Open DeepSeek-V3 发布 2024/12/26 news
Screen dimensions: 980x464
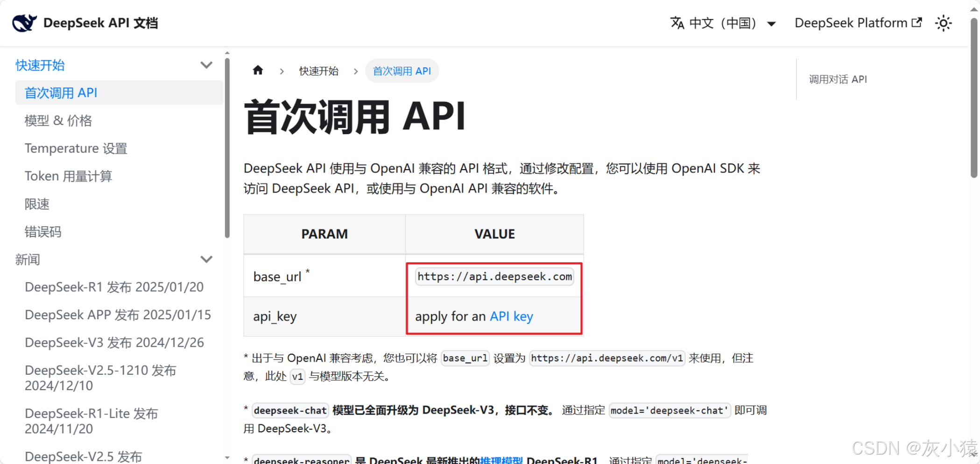pos(114,343)
